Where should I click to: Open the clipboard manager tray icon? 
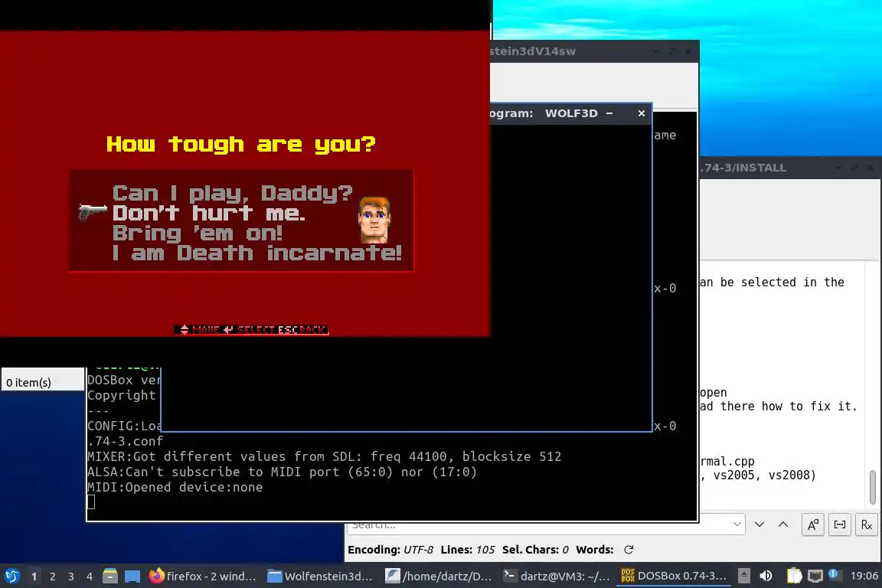(794, 576)
